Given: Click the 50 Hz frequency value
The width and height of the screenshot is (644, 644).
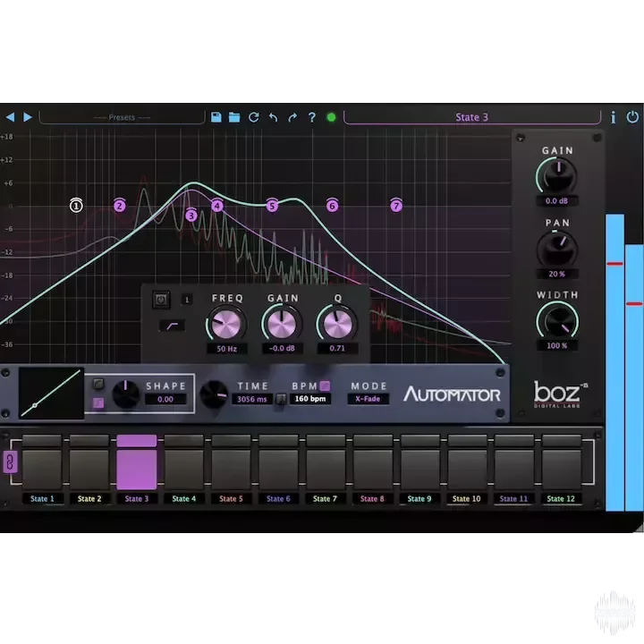Looking at the screenshot, I should pos(226,349).
